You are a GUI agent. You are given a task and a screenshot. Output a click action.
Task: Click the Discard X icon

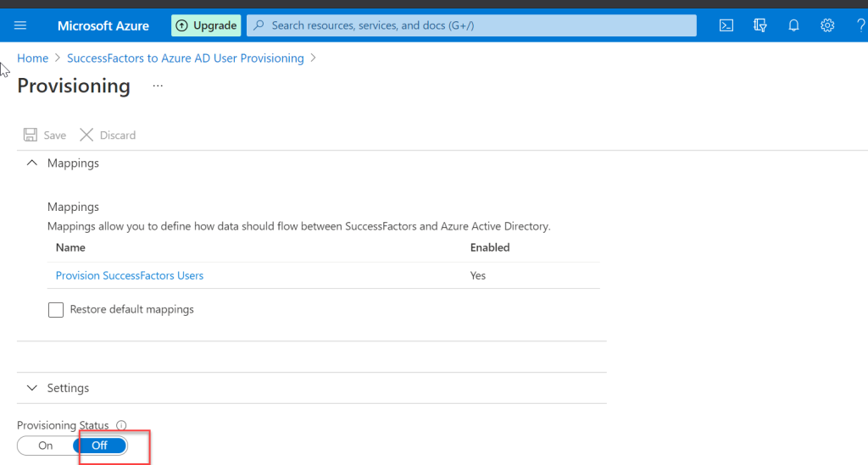pyautogui.click(x=86, y=135)
